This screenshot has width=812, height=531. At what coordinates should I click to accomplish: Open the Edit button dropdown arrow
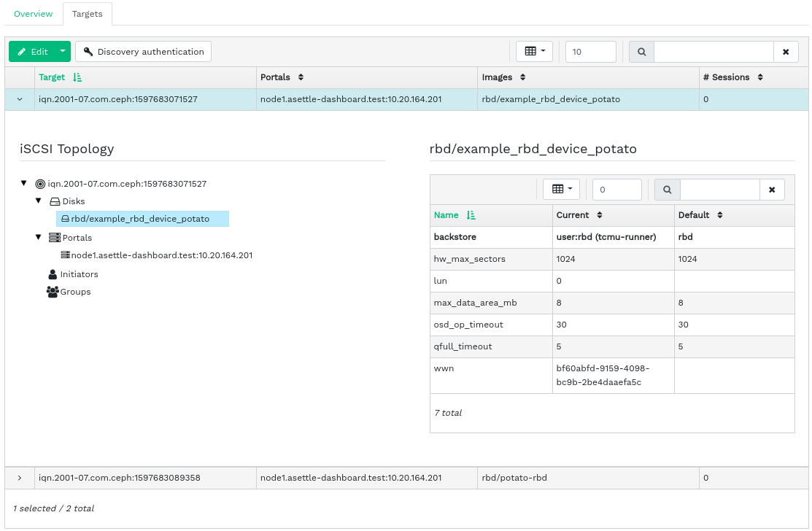pyautogui.click(x=63, y=52)
